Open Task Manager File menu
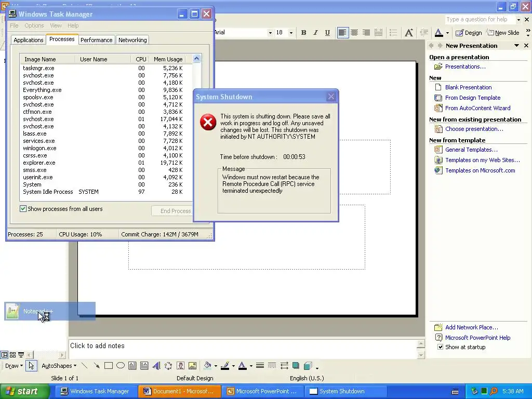The height and width of the screenshot is (399, 532). coord(14,25)
